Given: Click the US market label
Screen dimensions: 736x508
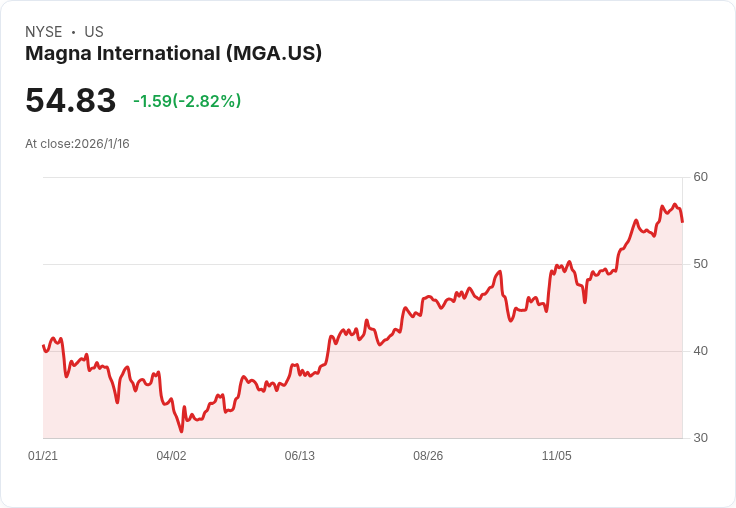Looking at the screenshot, I should (94, 32).
